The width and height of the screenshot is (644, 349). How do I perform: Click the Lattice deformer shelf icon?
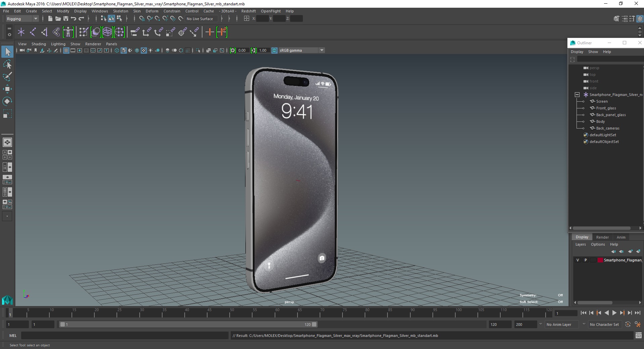point(107,32)
